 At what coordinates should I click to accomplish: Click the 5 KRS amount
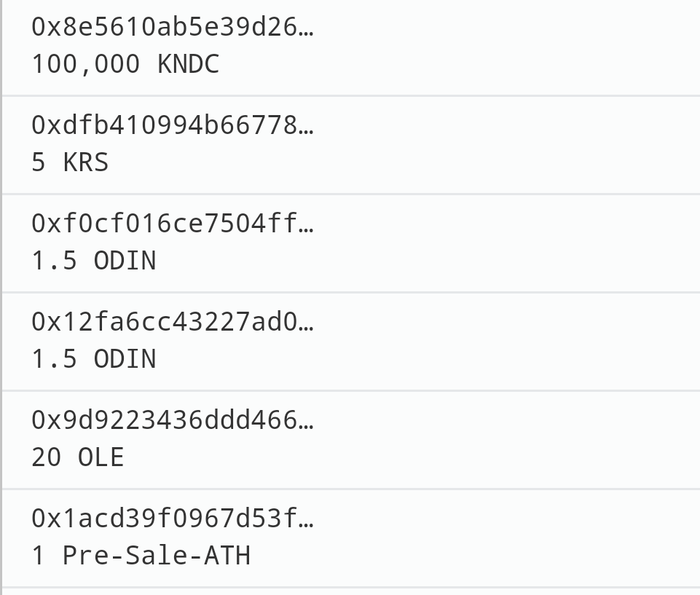pyautogui.click(x=70, y=162)
